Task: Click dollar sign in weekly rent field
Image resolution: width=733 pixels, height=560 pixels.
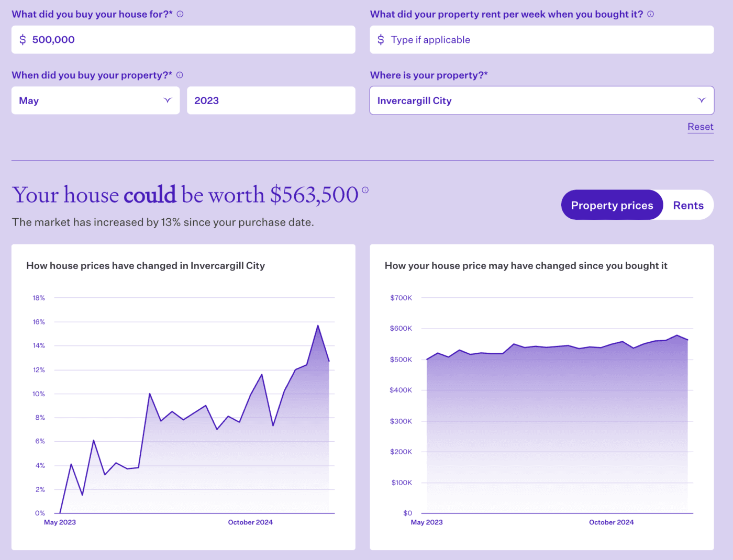Action: click(x=381, y=40)
